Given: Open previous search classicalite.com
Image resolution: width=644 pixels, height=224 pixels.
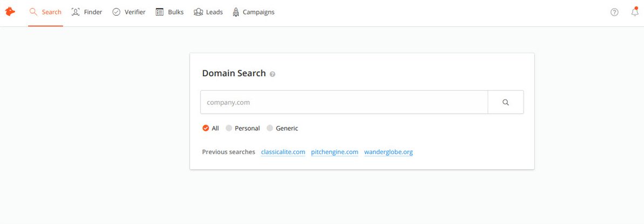Looking at the screenshot, I should [x=283, y=152].
